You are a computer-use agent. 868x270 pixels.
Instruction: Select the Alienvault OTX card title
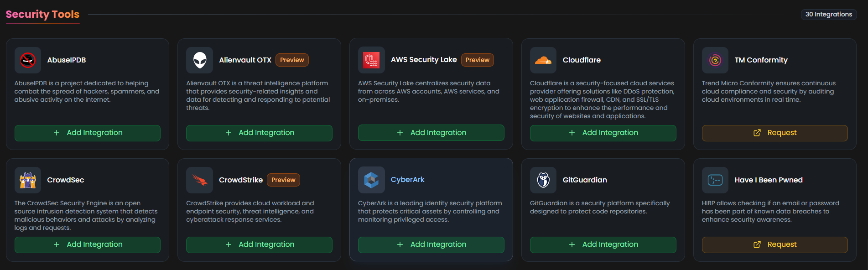point(245,60)
